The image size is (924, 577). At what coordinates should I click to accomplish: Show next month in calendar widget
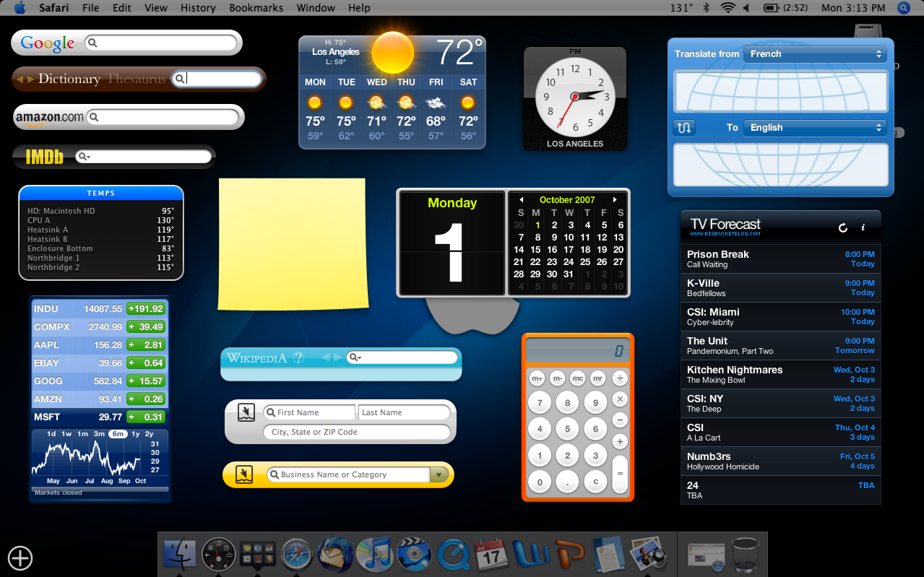(x=615, y=200)
